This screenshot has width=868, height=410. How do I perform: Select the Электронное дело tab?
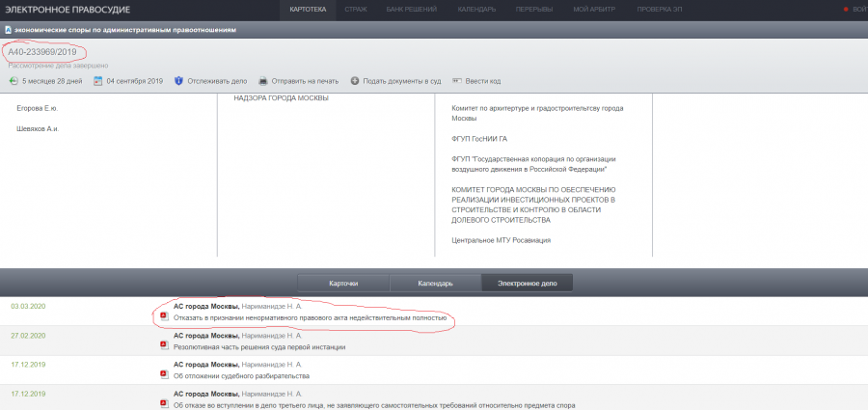pyautogui.click(x=526, y=283)
